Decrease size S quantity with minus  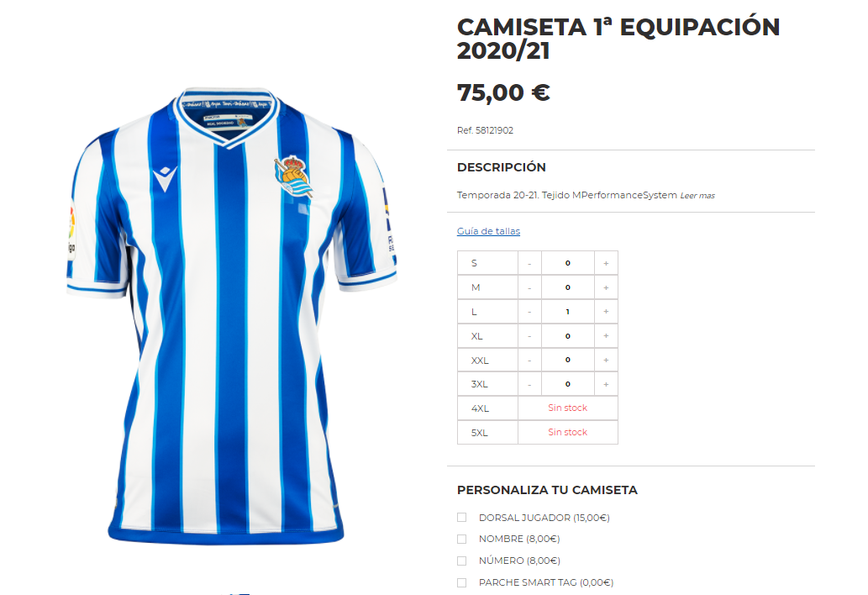pyautogui.click(x=529, y=263)
